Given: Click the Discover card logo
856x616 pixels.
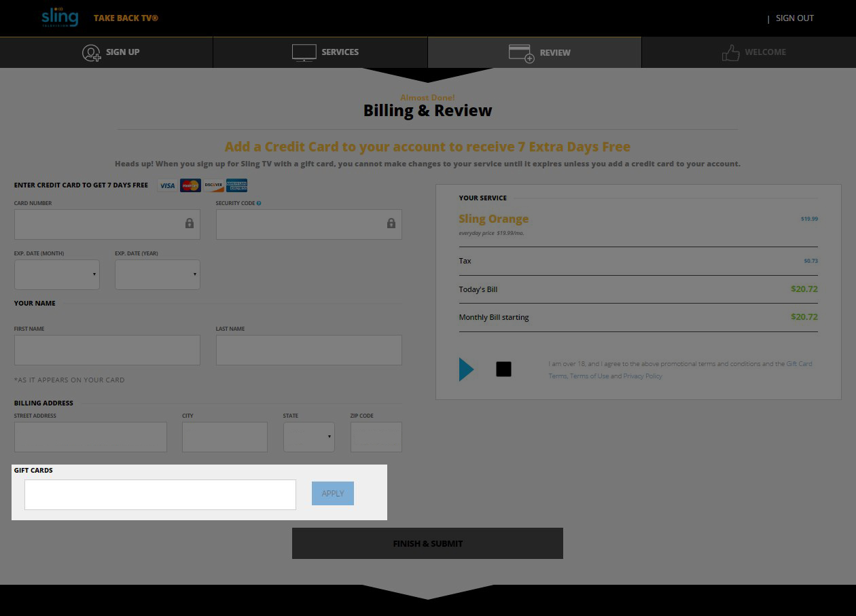Looking at the screenshot, I should pos(213,185).
